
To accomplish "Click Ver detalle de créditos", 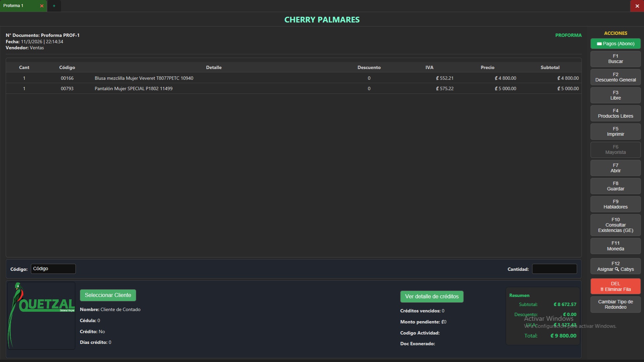I will (432, 297).
